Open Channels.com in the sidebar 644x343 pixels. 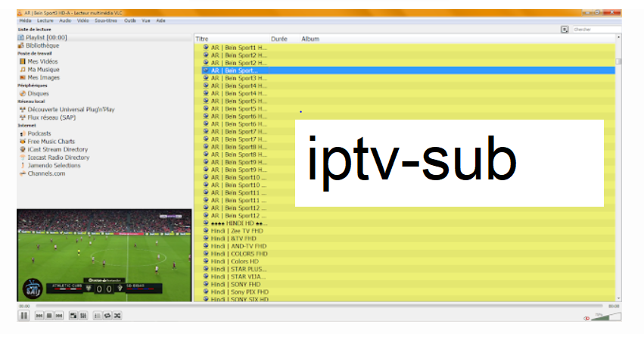point(42,173)
